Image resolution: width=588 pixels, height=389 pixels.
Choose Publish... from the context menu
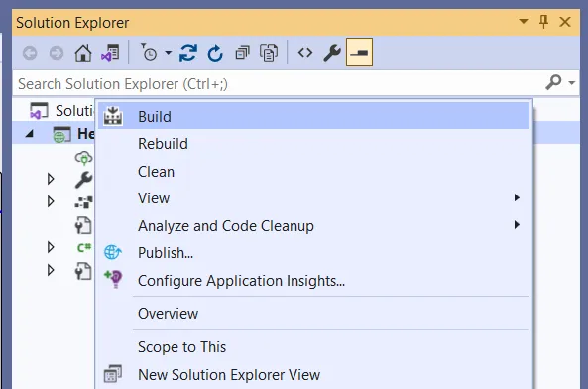pyautogui.click(x=314, y=253)
